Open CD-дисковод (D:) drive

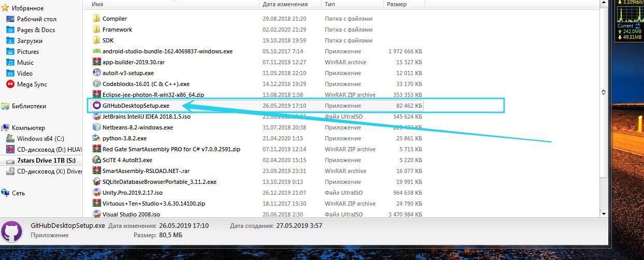44,149
